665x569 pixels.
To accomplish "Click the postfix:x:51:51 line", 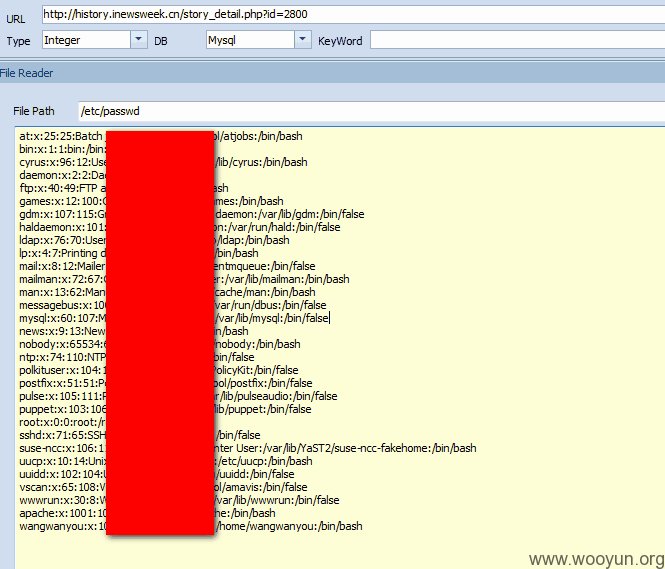I will coord(165,383).
